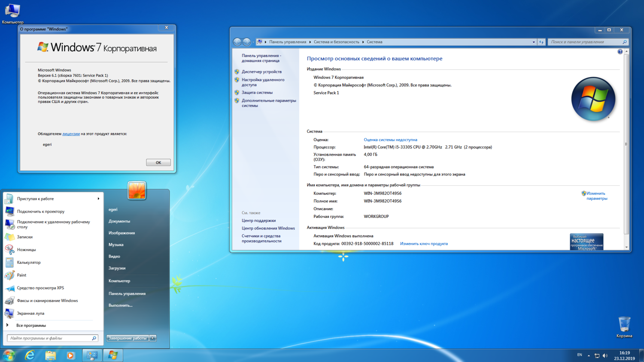Click the Windows Start orb
The image size is (644, 362).
click(9, 355)
